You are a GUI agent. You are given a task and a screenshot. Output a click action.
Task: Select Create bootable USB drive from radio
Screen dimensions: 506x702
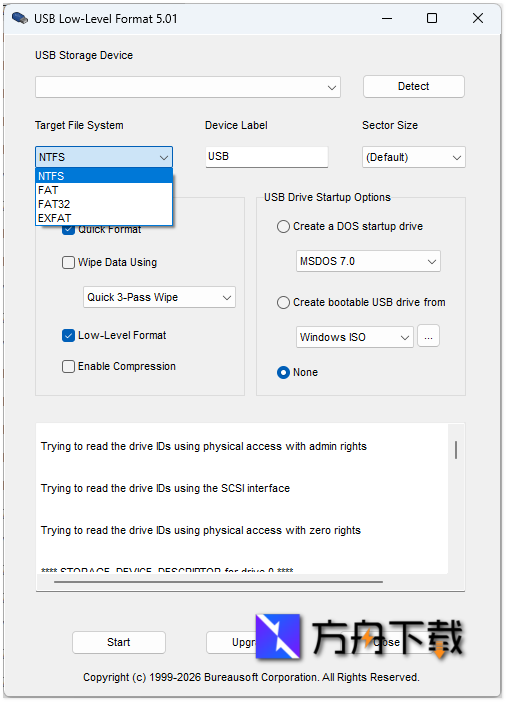(x=283, y=303)
